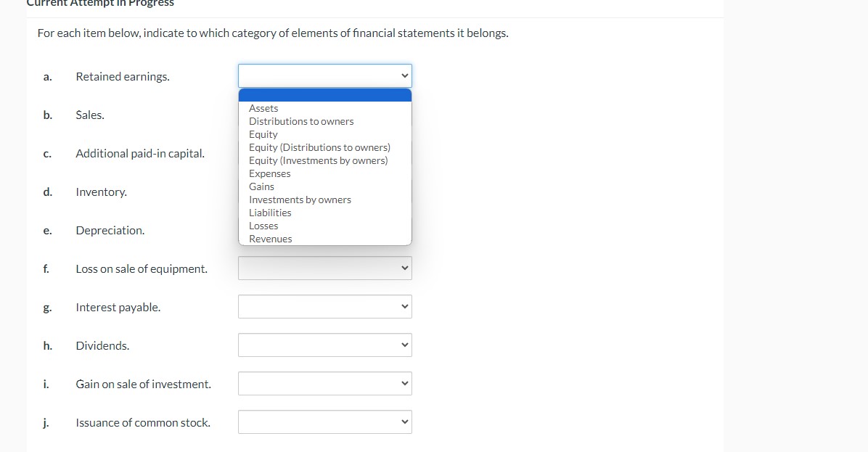Click the "Current Attempt in Progress" heading
This screenshot has height=452, width=868.
[x=99, y=4]
